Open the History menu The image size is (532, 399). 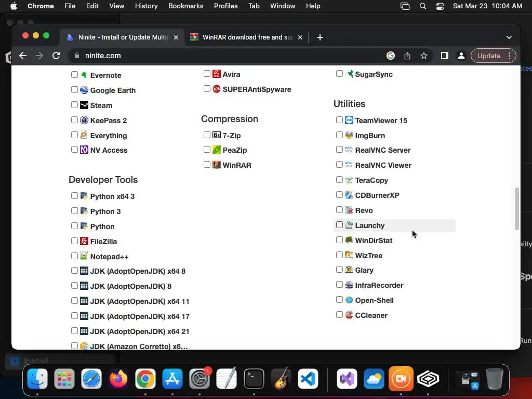[x=146, y=6]
